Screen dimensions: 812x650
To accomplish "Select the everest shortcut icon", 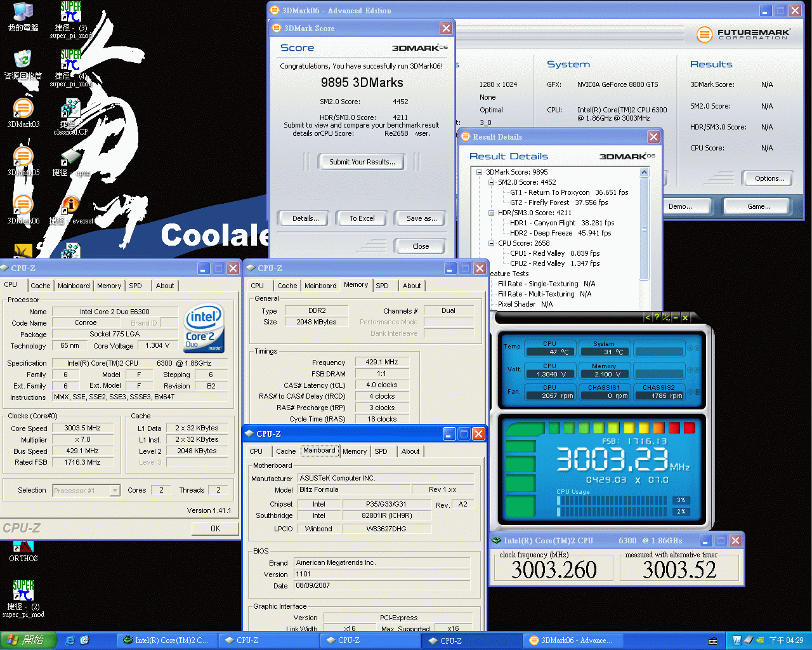I will [x=70, y=206].
